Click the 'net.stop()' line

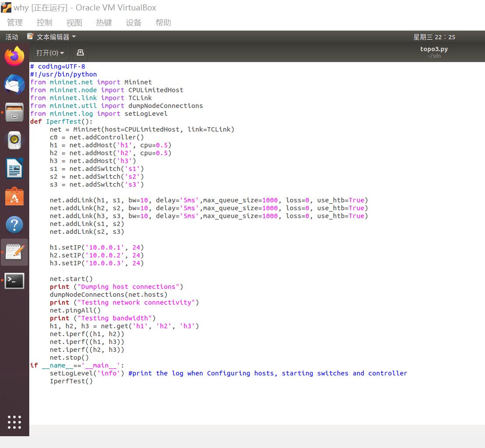[69, 358]
